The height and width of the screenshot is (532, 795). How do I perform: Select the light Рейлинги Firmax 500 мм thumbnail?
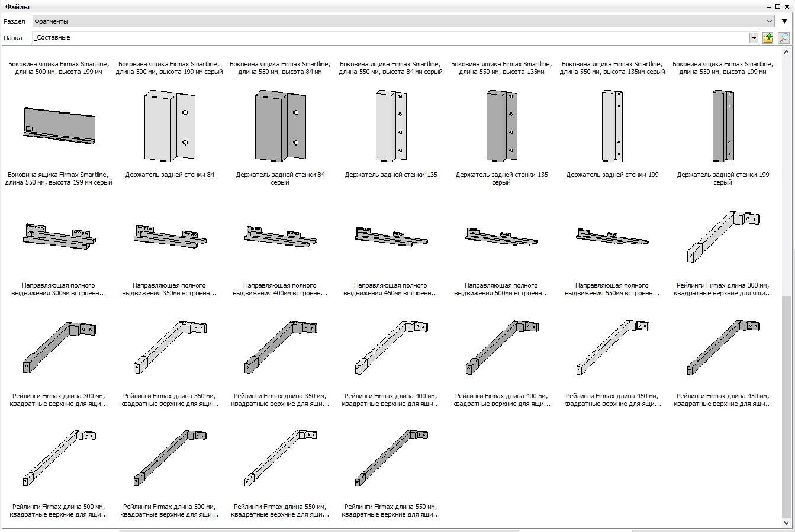click(59, 457)
